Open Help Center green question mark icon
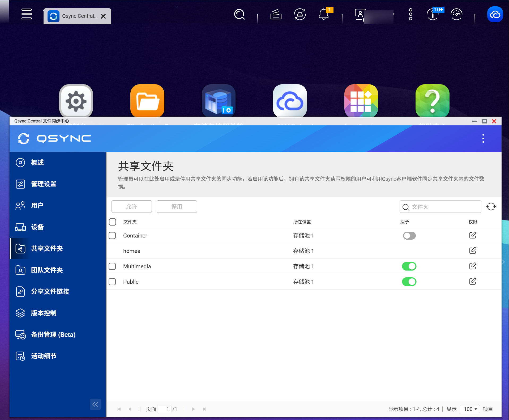Image resolution: width=509 pixels, height=420 pixels. [433, 101]
